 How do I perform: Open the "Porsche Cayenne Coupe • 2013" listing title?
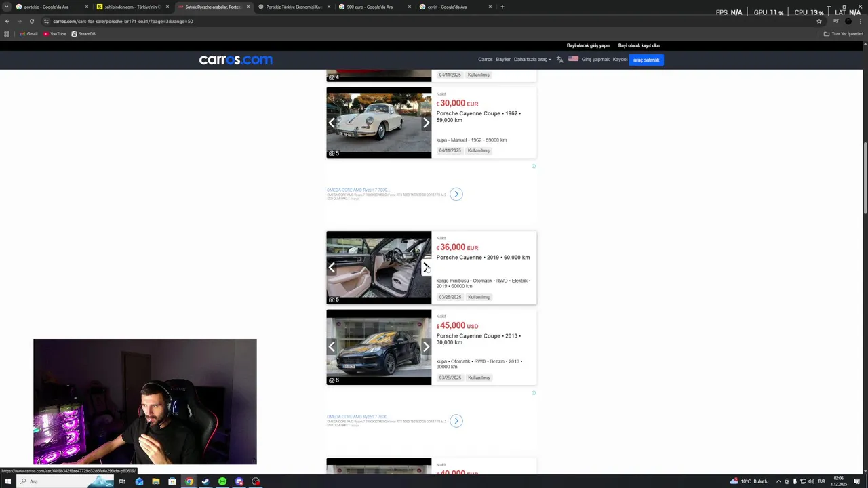pyautogui.click(x=479, y=339)
